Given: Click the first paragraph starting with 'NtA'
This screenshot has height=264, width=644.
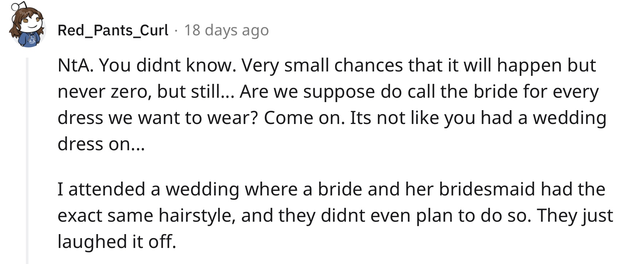Looking at the screenshot, I should pyautogui.click(x=332, y=104).
